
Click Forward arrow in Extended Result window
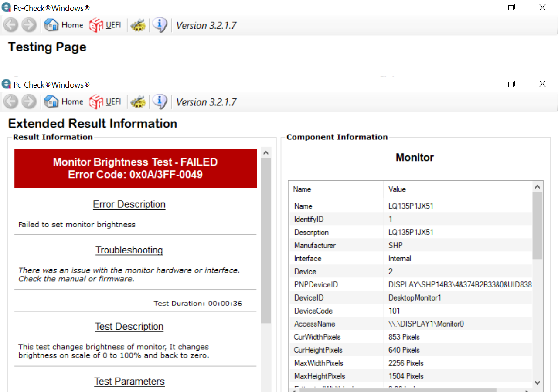point(29,102)
